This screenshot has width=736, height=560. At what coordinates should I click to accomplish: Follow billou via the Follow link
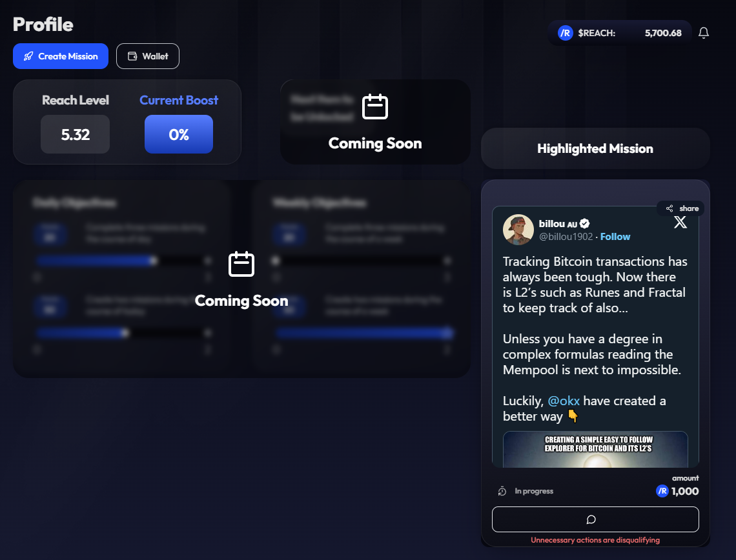coord(615,237)
